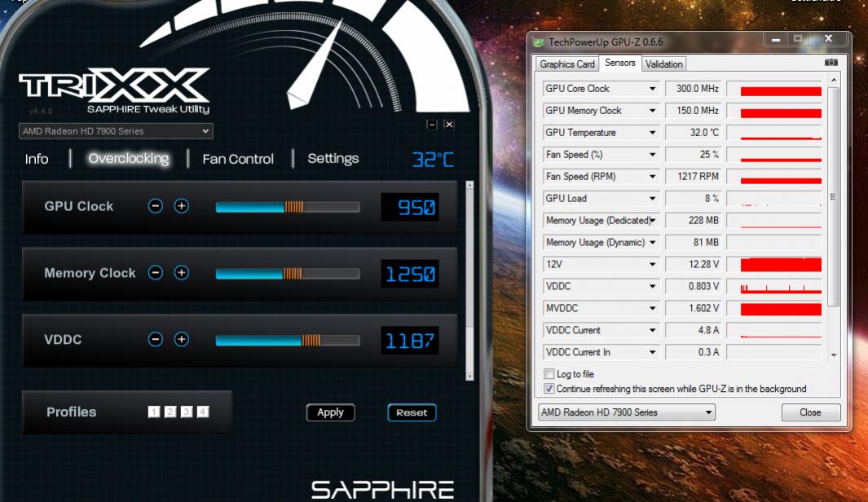Open the TRIXX Info tab
The width and height of the screenshot is (868, 502).
[x=37, y=159]
